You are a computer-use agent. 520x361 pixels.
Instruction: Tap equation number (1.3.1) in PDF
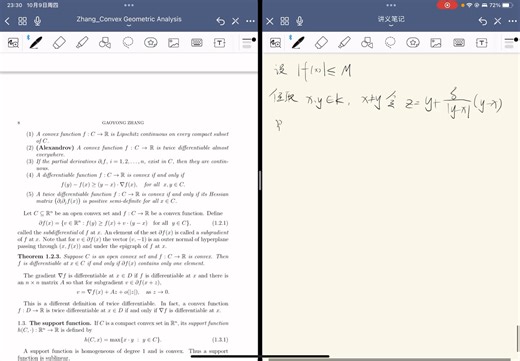point(220,340)
